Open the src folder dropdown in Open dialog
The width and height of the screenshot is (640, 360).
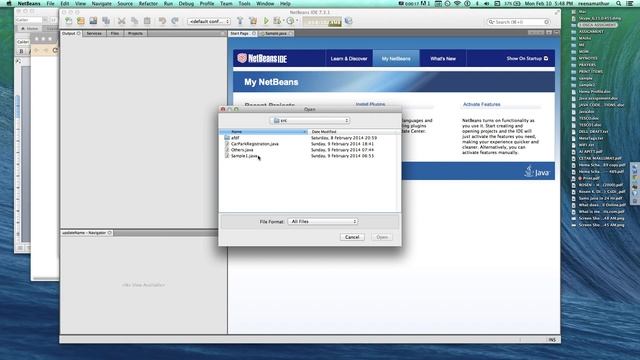(310, 120)
